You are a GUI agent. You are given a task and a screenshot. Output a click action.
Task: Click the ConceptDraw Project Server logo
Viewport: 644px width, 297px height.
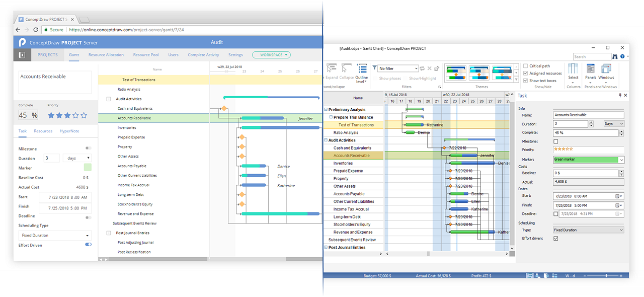tap(22, 42)
